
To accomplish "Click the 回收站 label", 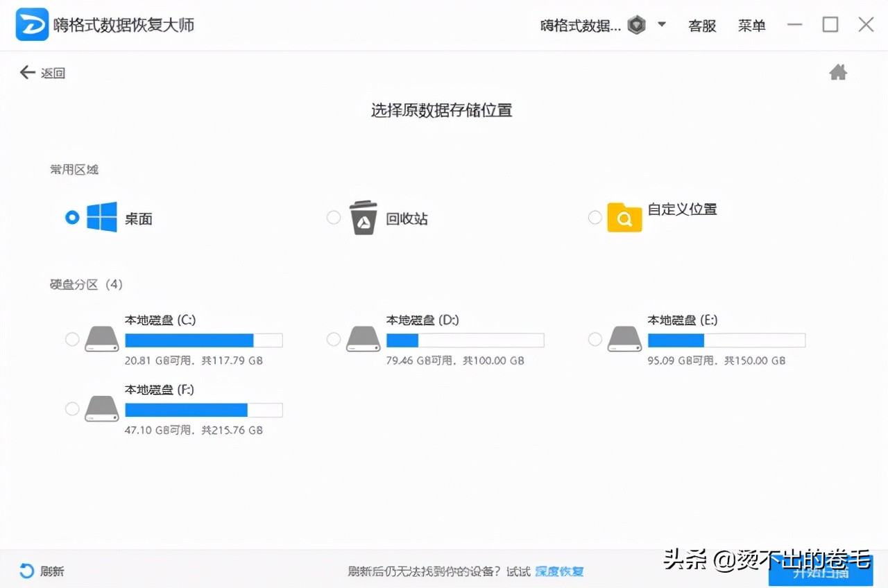I will [407, 218].
